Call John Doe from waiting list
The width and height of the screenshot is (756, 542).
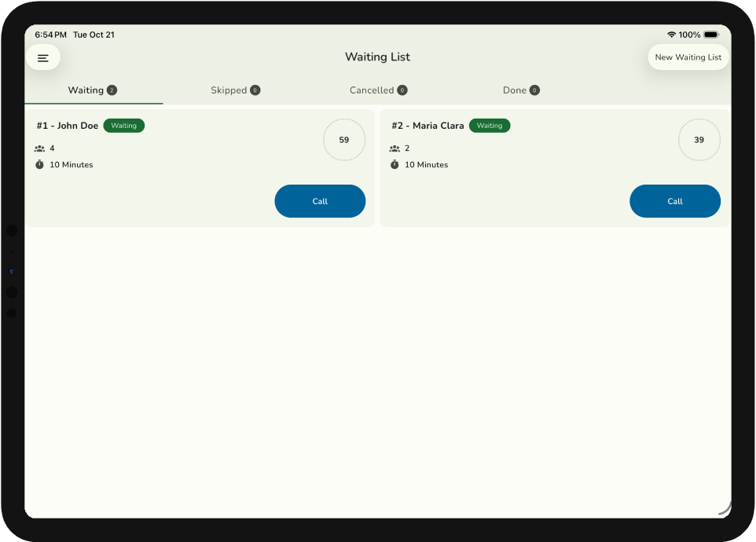point(320,201)
